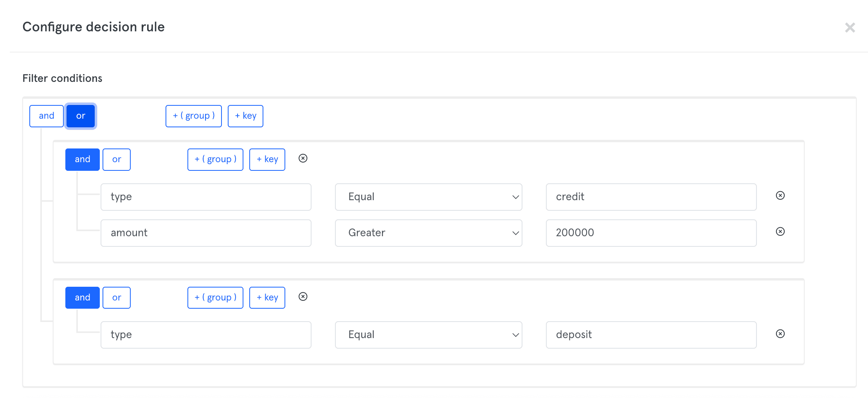
Task: Switch top-level operator to 'and'
Action: [x=47, y=116]
